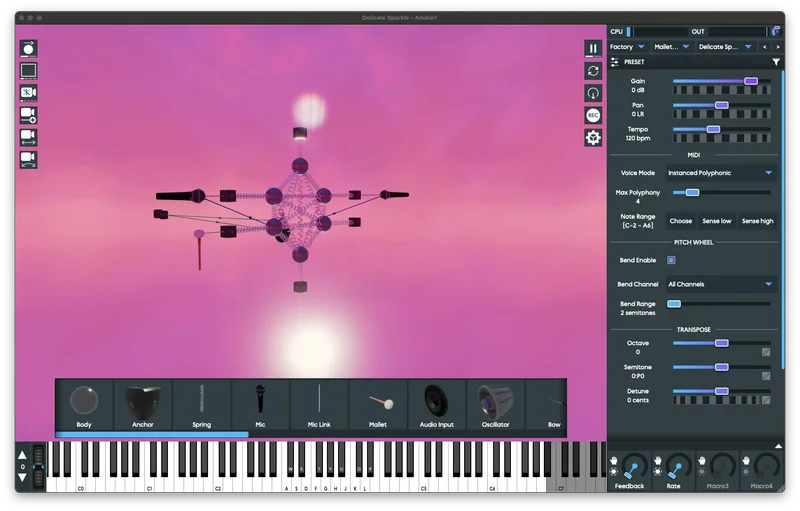Click the Rate macro knob
The height and width of the screenshot is (511, 800).
click(679, 467)
